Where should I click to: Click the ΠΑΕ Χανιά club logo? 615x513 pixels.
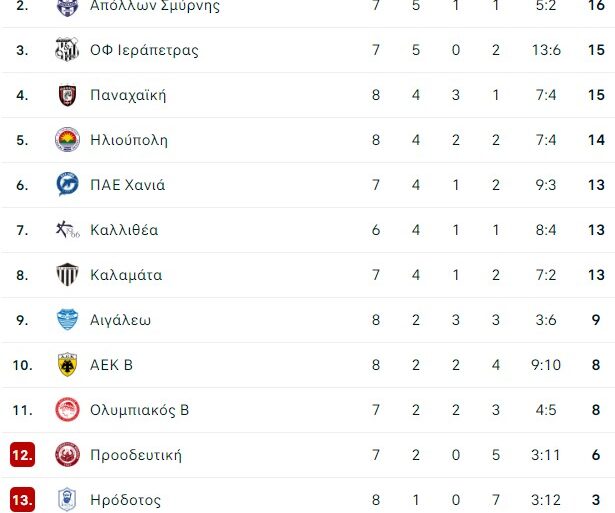coord(67,185)
